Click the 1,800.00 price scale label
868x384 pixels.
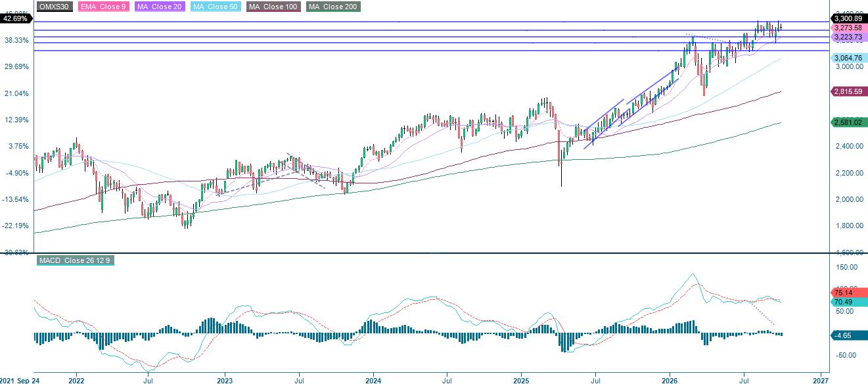[x=850, y=226]
